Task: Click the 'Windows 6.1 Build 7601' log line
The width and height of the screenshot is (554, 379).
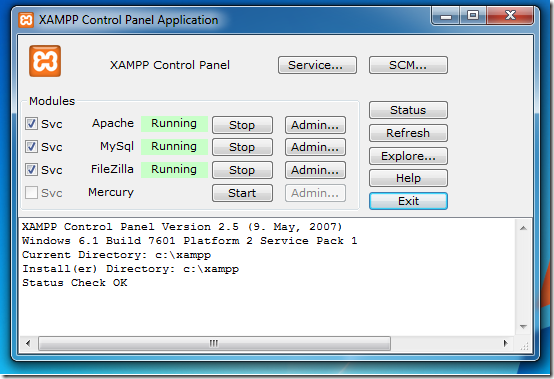Action: 190,241
